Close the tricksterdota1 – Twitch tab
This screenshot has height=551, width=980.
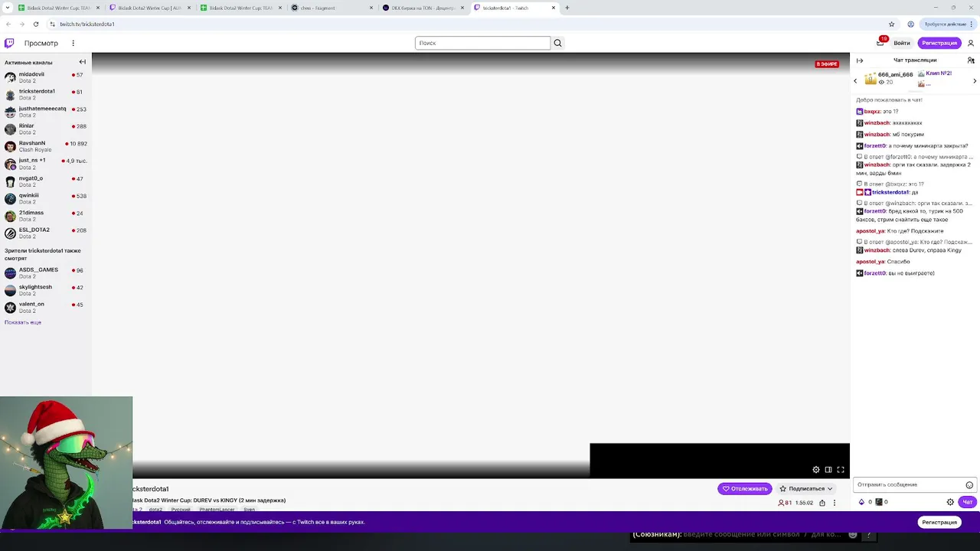[x=554, y=8]
